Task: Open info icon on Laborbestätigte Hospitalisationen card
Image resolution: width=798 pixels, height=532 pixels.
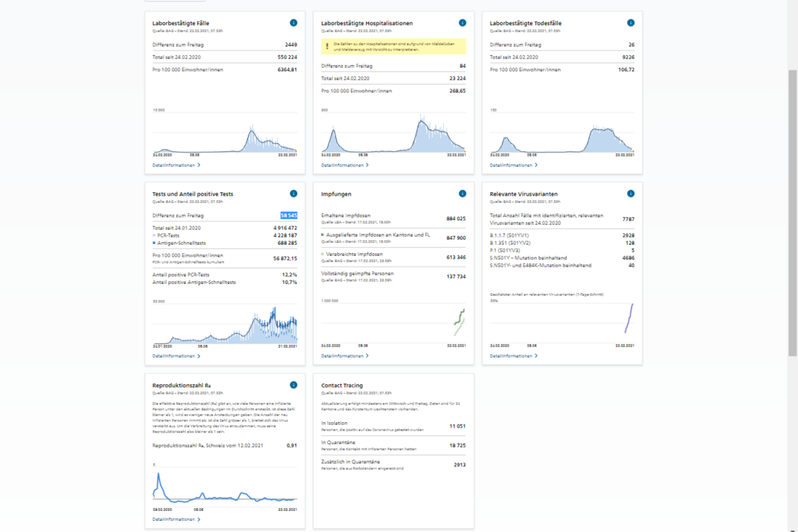Action: tap(462, 23)
